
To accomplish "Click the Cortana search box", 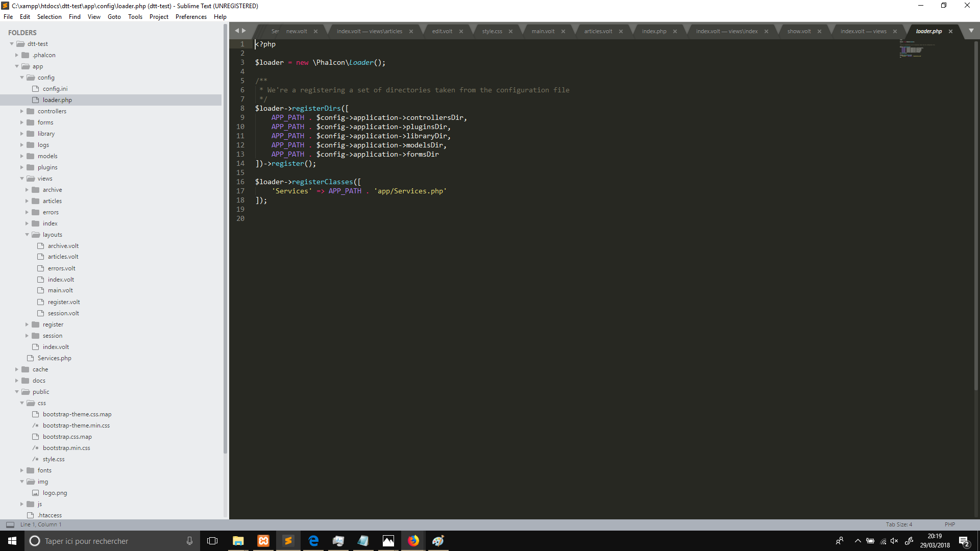I will point(111,541).
